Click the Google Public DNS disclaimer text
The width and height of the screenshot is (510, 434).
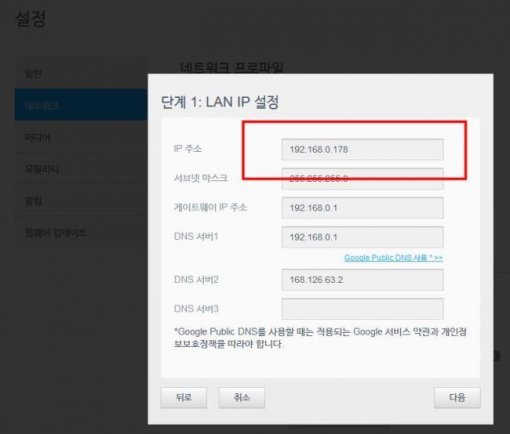(320, 338)
